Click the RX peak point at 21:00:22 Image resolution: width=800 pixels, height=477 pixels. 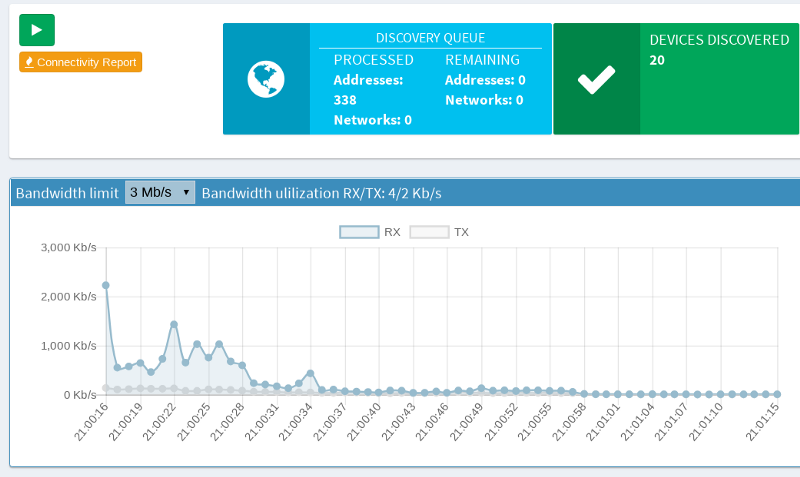click(174, 324)
